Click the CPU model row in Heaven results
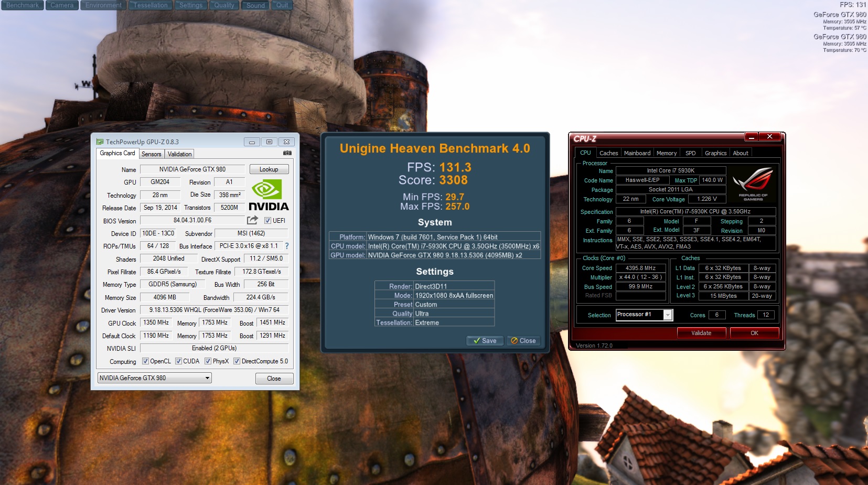868x485 pixels. tap(435, 246)
